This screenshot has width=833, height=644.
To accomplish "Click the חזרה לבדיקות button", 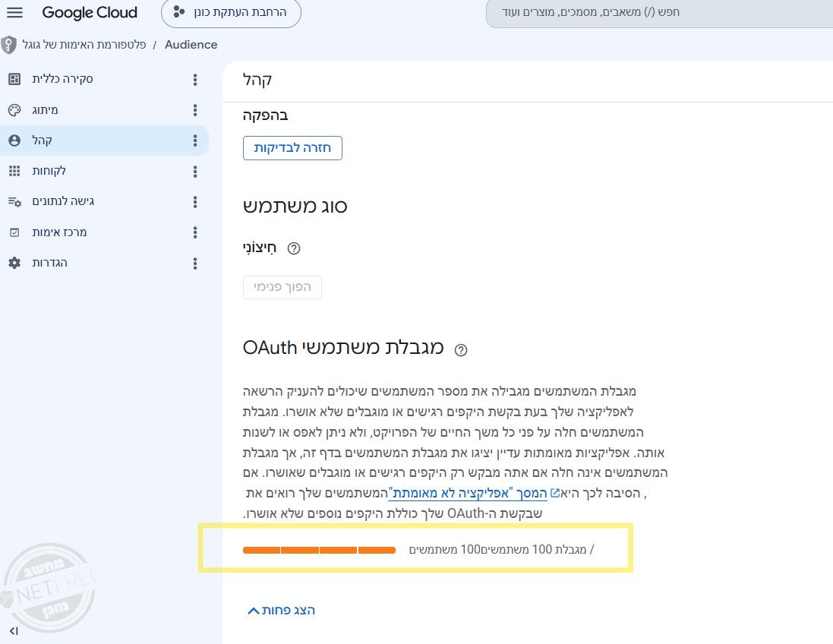I will [x=292, y=148].
